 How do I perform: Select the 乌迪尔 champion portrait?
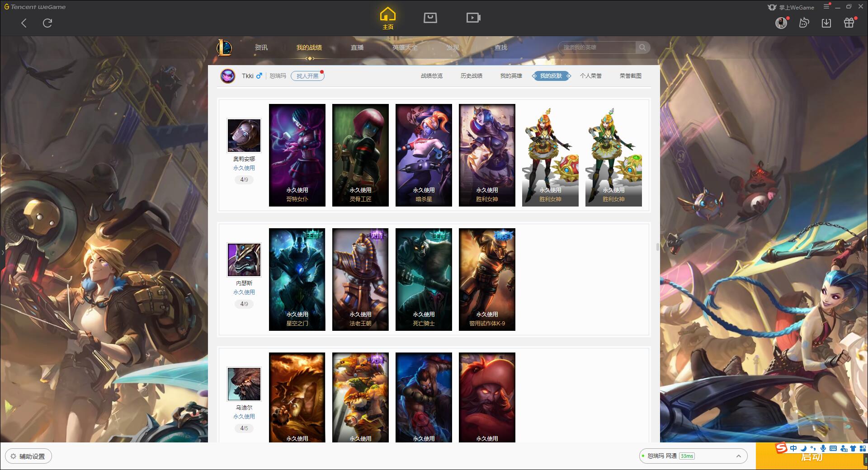tap(244, 384)
